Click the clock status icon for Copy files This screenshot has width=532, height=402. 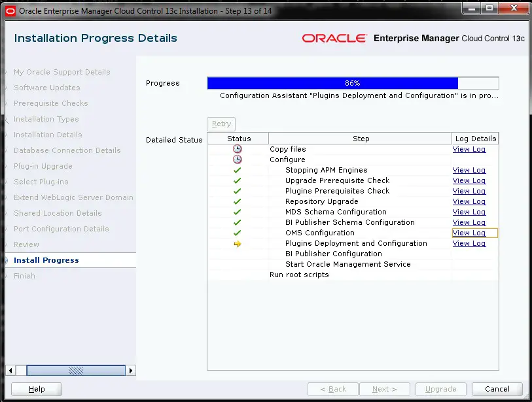click(237, 149)
